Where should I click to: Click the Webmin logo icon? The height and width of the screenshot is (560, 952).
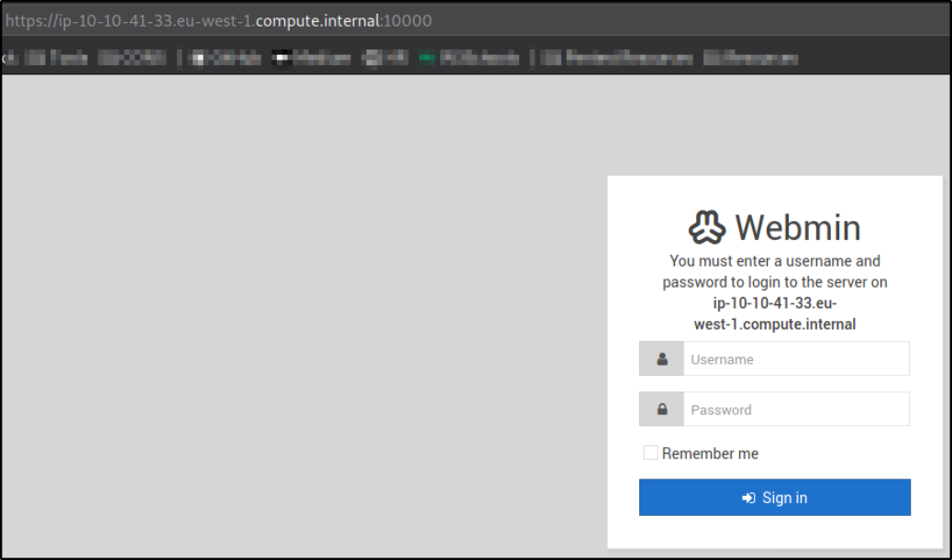707,227
